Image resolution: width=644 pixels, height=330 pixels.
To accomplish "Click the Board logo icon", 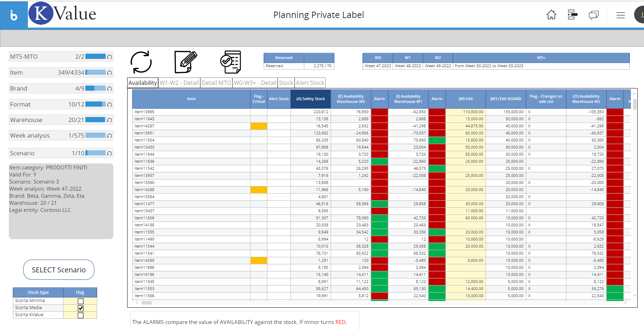I will click(14, 15).
